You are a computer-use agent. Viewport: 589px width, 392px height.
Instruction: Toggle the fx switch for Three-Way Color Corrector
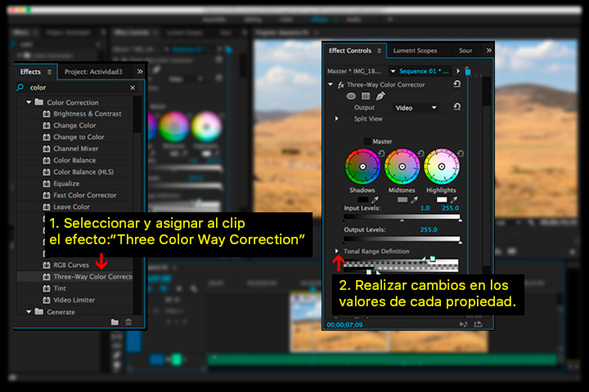click(x=341, y=85)
